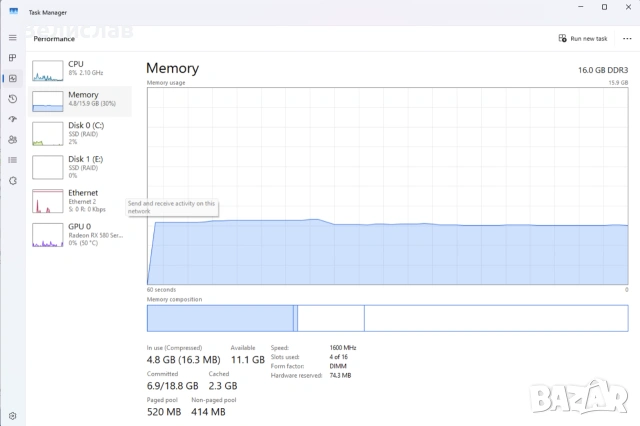Open the three-dot more options menu
Viewport: 640px width, 426px height.
[x=627, y=38]
